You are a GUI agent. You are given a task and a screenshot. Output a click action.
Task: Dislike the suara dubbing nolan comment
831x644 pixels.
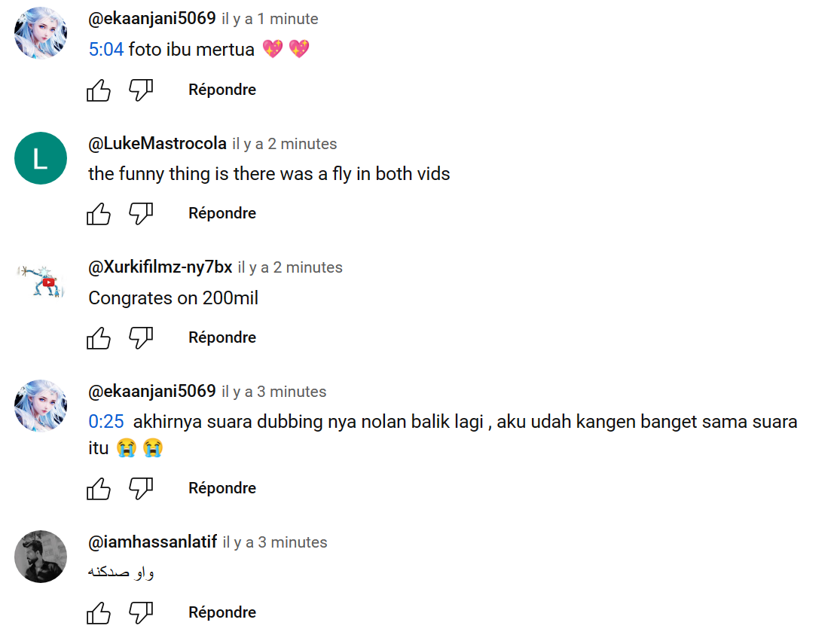(x=141, y=488)
